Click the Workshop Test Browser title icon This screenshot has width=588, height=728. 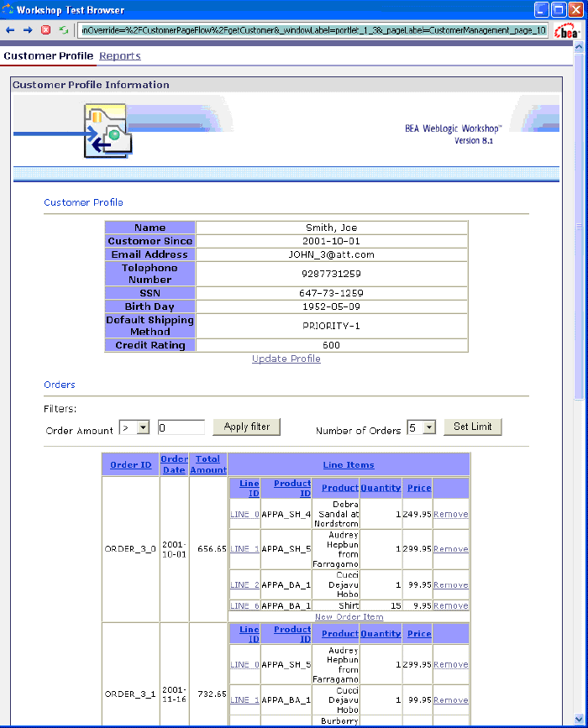[x=8, y=9]
